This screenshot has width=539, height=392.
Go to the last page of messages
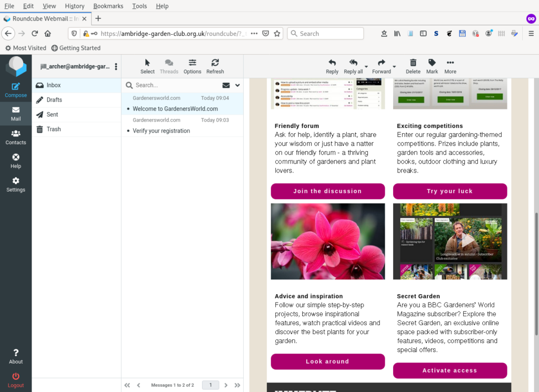[237, 385]
